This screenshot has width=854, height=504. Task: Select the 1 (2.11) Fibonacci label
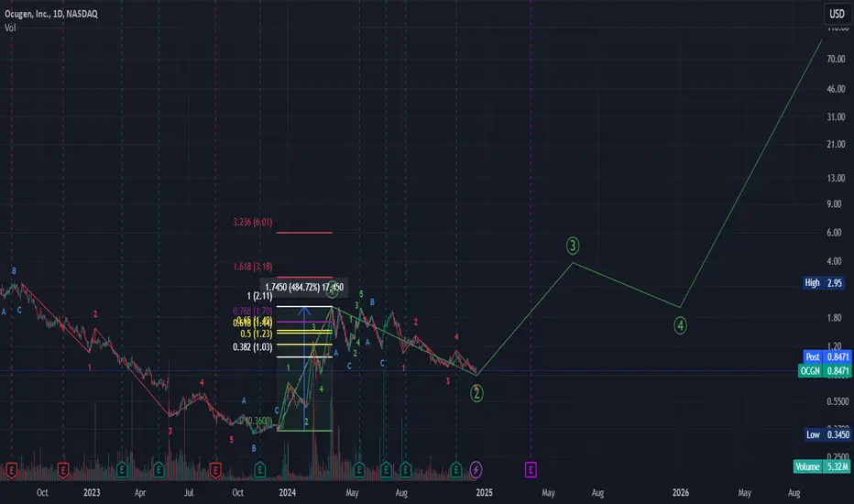260,296
